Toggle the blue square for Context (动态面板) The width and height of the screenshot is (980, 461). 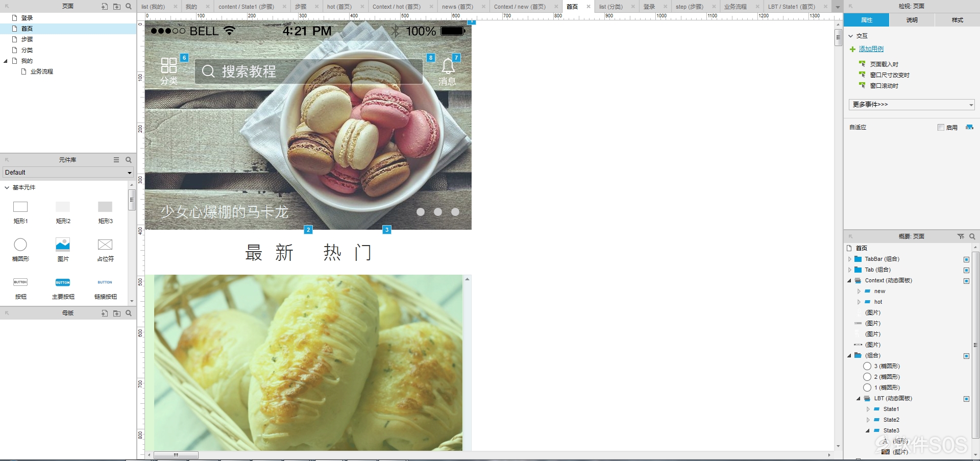tap(966, 281)
